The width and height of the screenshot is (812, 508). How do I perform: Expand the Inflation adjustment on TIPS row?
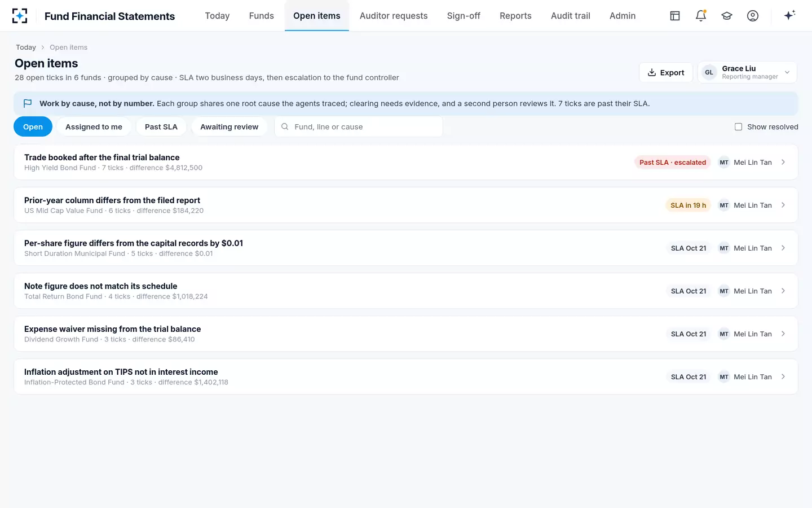pos(406,377)
